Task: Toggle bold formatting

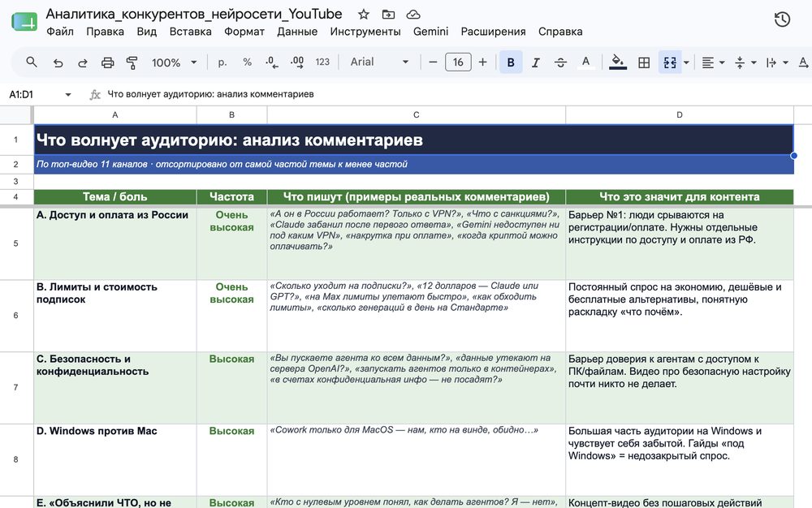Action: pyautogui.click(x=511, y=62)
